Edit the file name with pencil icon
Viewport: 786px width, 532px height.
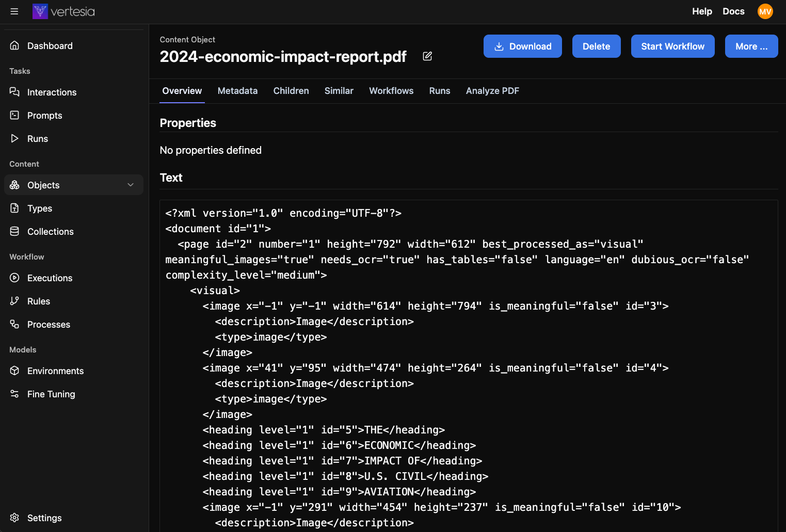click(427, 56)
